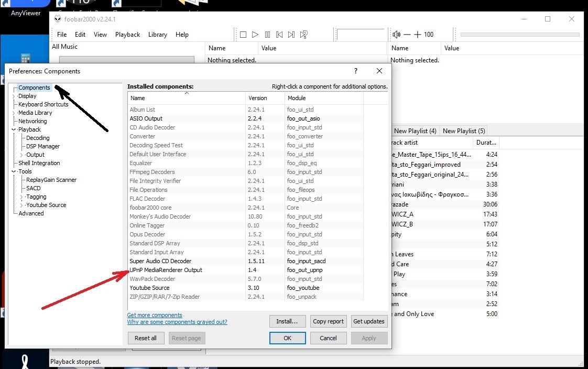Screen dimensions: 588x369
Task: Confirm preferences with the OK button
Action: (x=287, y=338)
